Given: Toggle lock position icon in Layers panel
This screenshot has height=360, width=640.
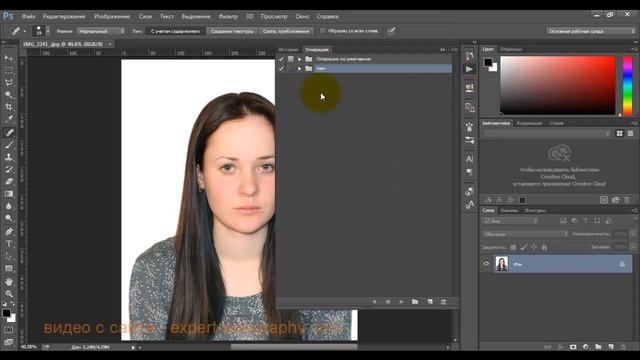Looking at the screenshot, I should pos(534,247).
